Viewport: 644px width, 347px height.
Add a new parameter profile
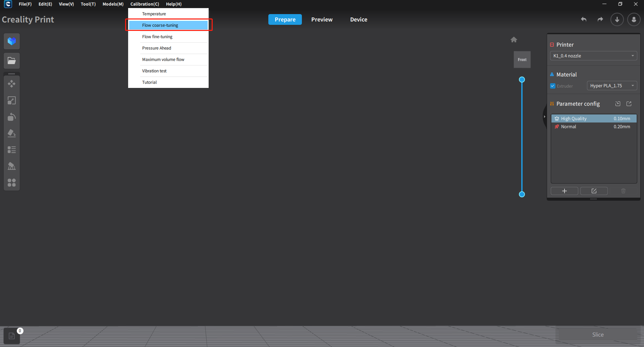pyautogui.click(x=565, y=191)
